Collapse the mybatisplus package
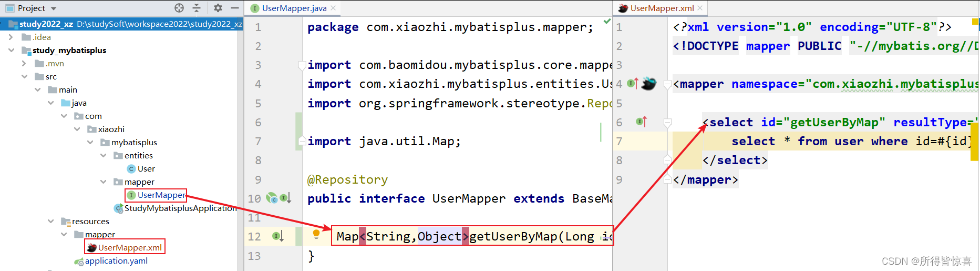 point(90,143)
